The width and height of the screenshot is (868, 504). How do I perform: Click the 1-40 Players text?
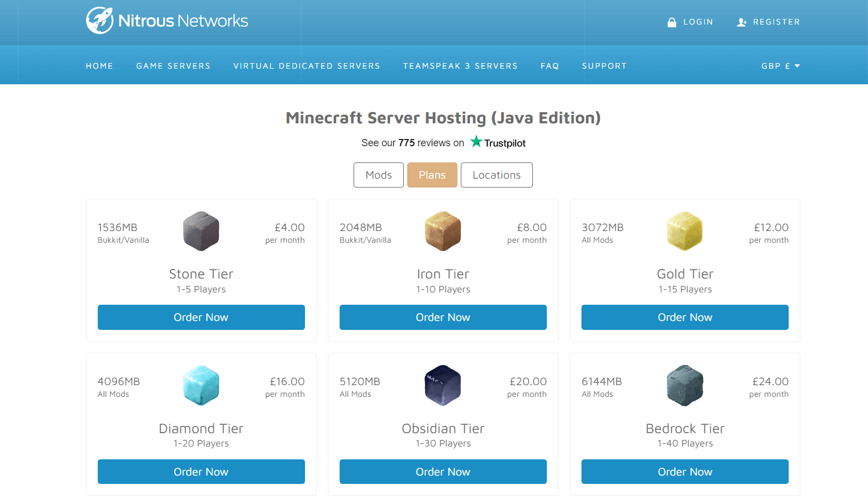click(x=685, y=444)
